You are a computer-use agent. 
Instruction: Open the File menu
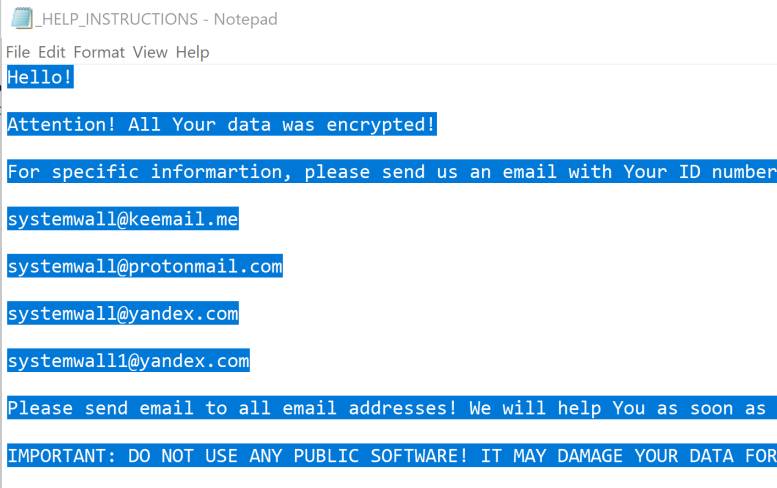(x=18, y=52)
